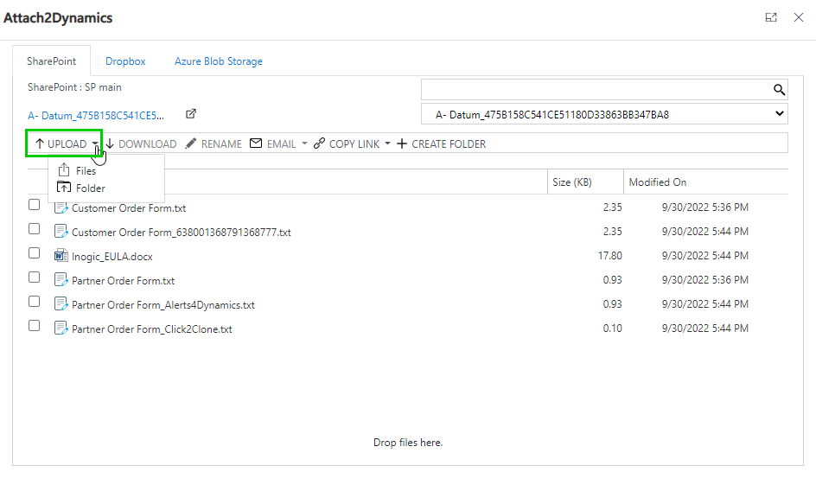Click the CREATE FOLDER button label
816x504 pixels.
[449, 144]
